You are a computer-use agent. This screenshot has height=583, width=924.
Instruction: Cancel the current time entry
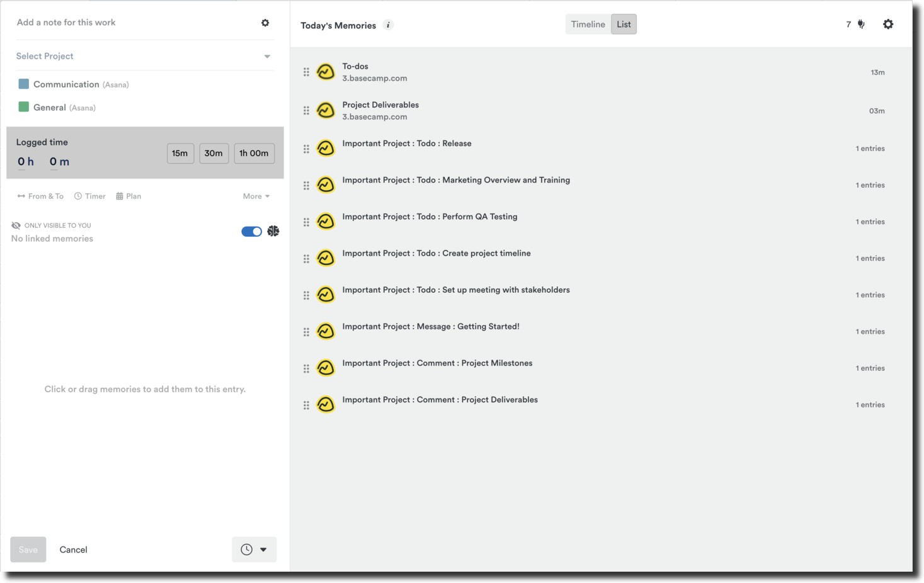(x=73, y=549)
